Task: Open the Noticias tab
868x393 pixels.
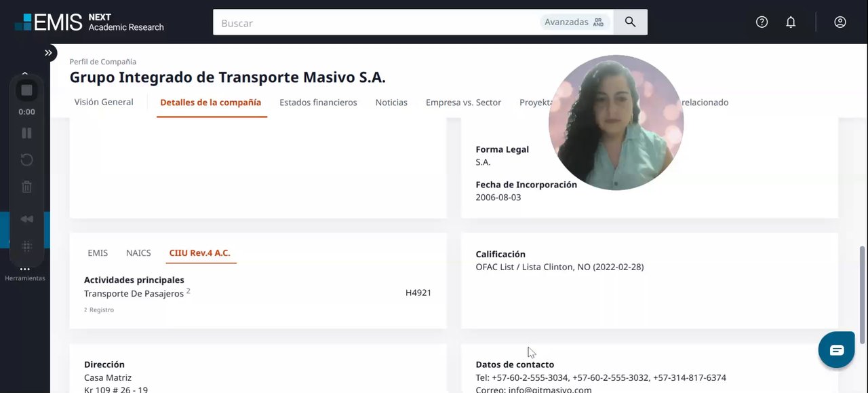Action: point(391,102)
